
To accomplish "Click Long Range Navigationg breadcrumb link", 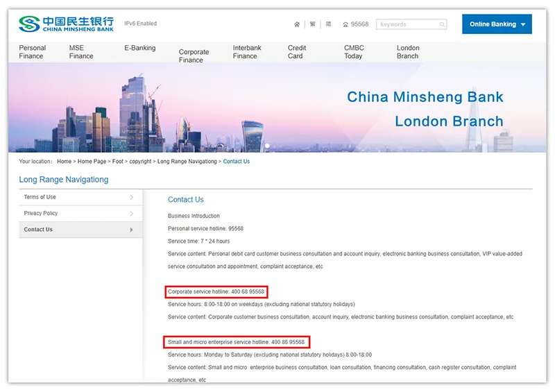I will coord(187,162).
